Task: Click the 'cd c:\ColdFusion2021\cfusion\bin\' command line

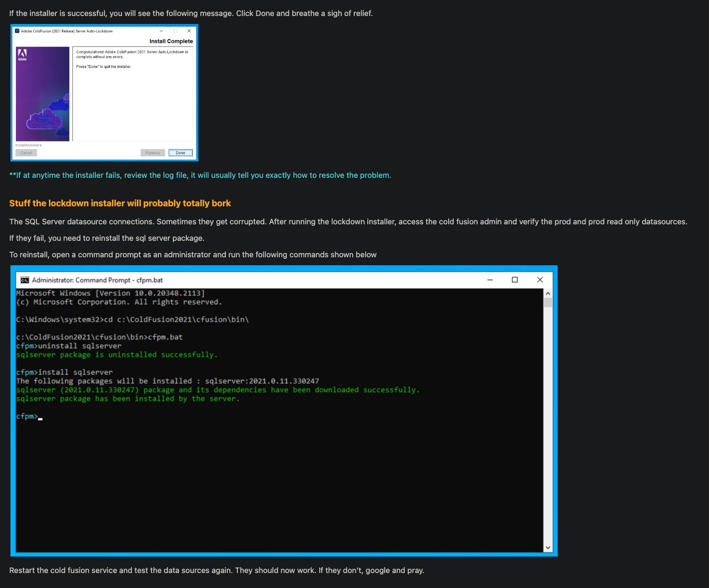Action: click(x=132, y=319)
